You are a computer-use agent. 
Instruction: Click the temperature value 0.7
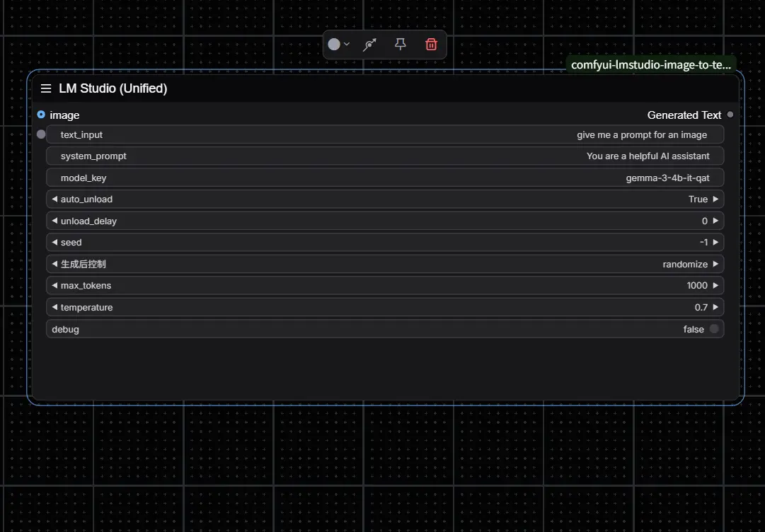coord(701,308)
